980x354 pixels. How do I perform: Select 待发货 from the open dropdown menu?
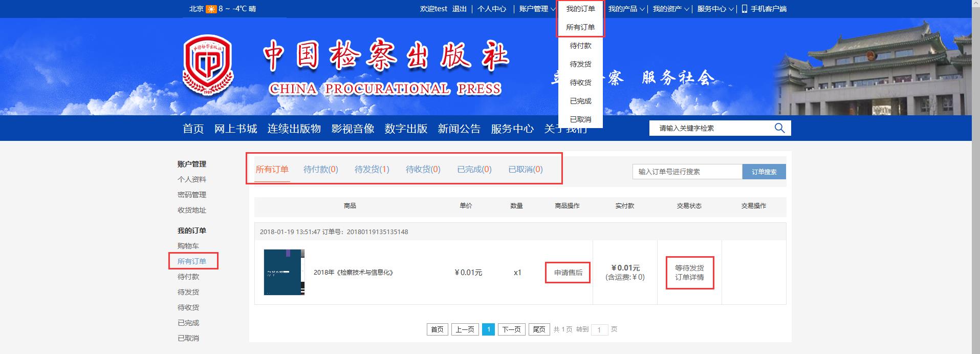tap(580, 64)
